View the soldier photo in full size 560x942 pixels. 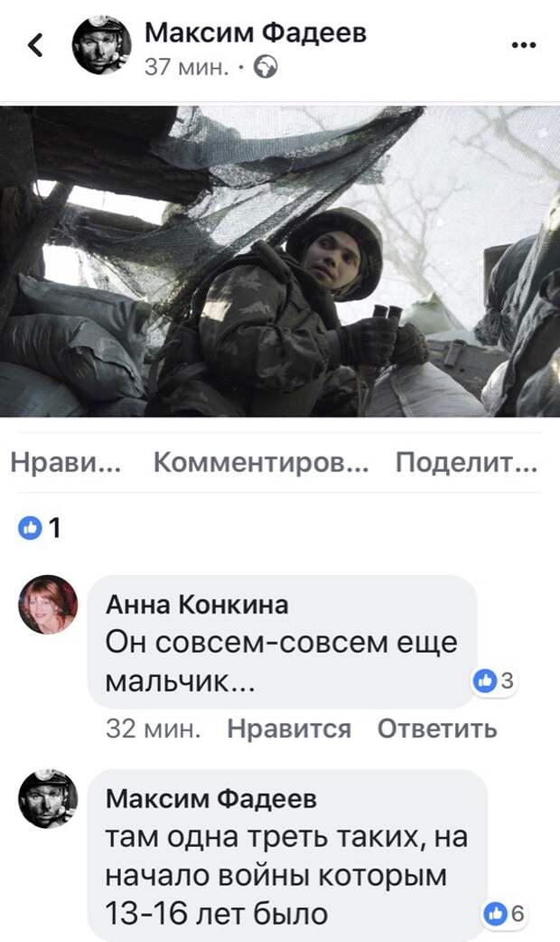point(280,260)
